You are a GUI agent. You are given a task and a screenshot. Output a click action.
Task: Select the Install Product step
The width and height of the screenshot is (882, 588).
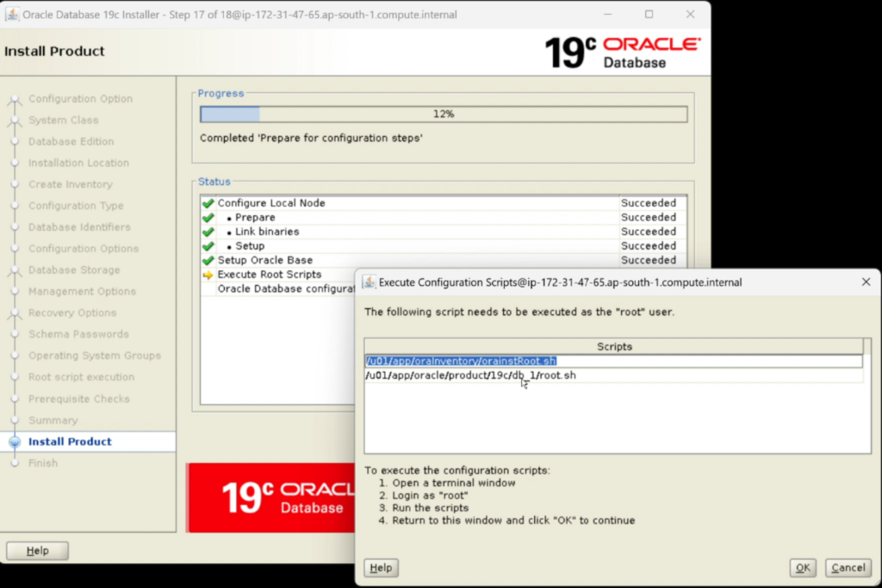[70, 442]
